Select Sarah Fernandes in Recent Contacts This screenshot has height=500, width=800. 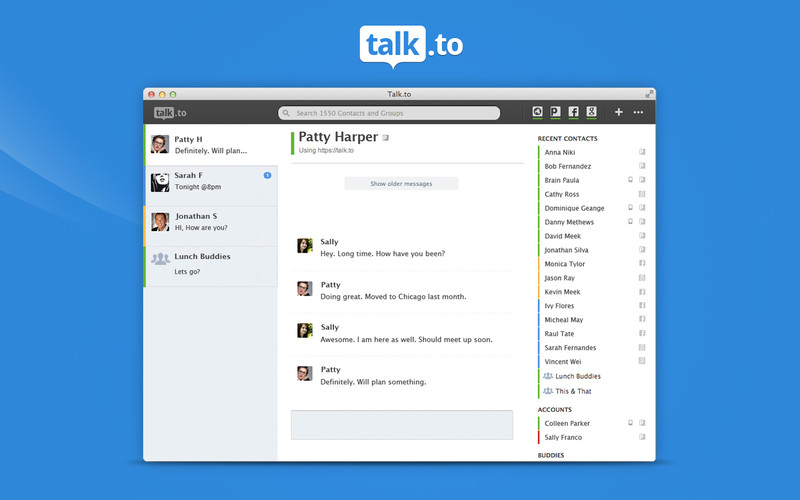coord(570,347)
